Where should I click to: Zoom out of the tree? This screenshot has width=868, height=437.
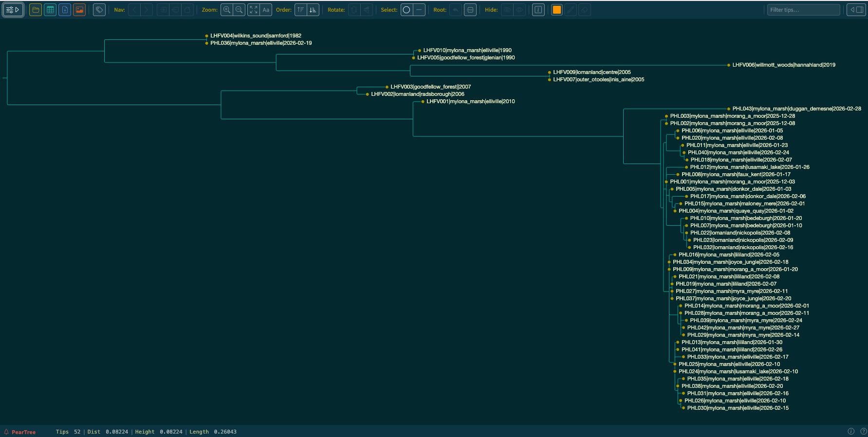point(239,10)
